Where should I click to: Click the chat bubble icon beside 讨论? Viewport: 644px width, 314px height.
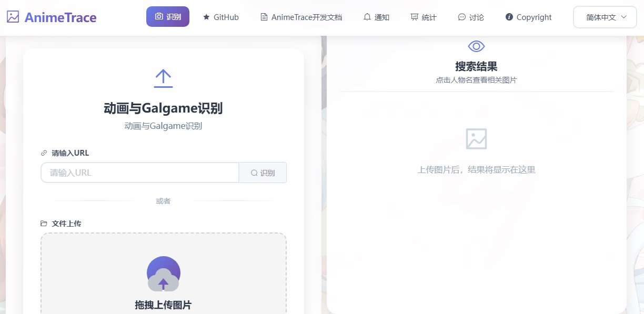coord(462,17)
